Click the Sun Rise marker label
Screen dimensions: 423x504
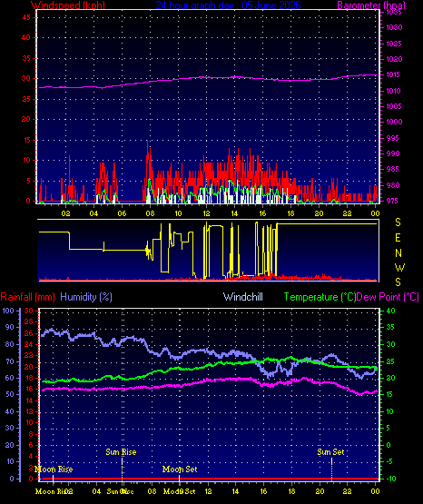coord(121,452)
